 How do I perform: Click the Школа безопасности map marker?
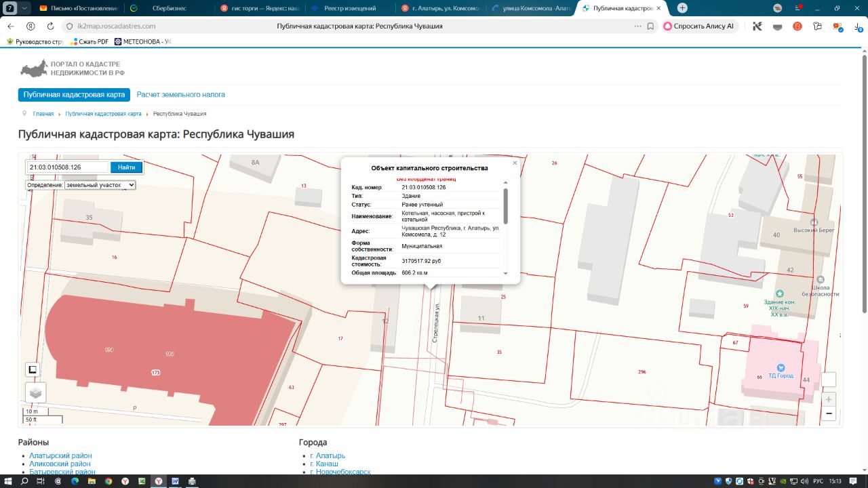coord(821,279)
